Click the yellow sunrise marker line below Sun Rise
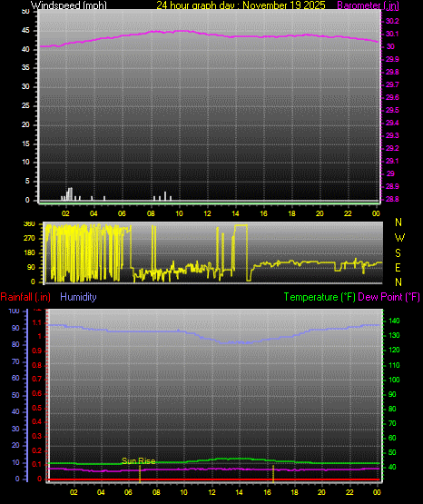This screenshot has width=423, height=504. 140,474
